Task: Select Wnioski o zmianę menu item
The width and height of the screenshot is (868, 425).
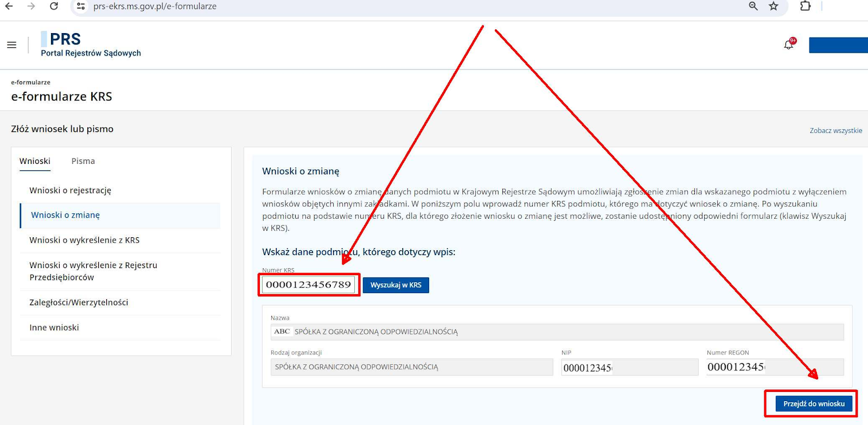Action: (x=120, y=215)
